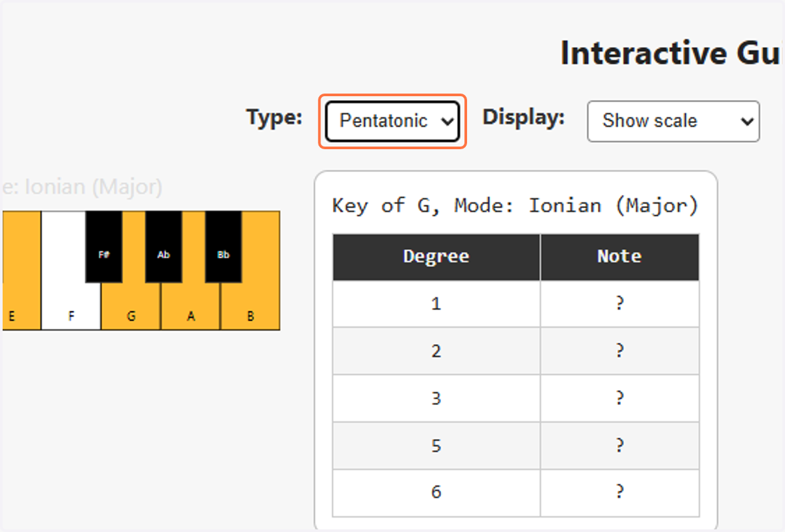Tap the highlighted A piano key

coord(191,306)
